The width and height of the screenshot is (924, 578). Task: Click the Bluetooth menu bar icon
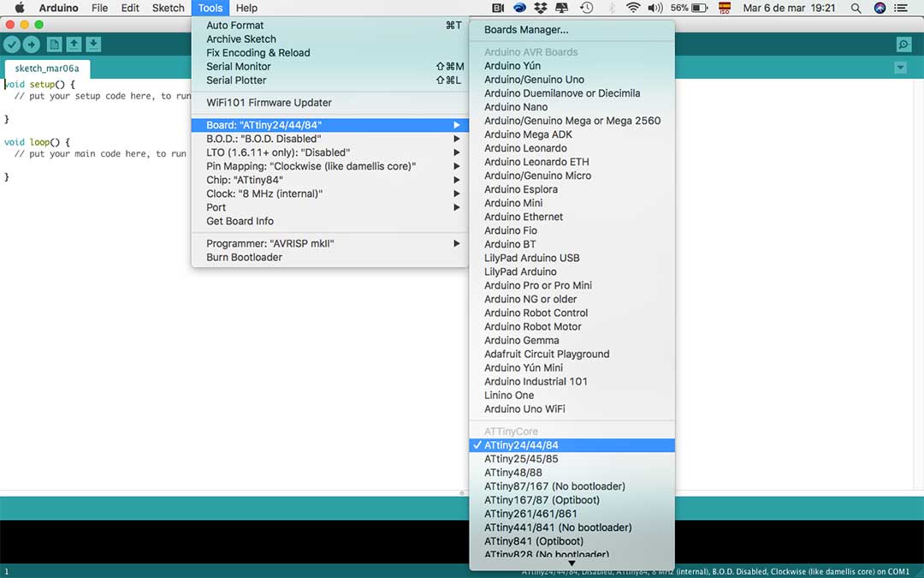click(x=612, y=8)
